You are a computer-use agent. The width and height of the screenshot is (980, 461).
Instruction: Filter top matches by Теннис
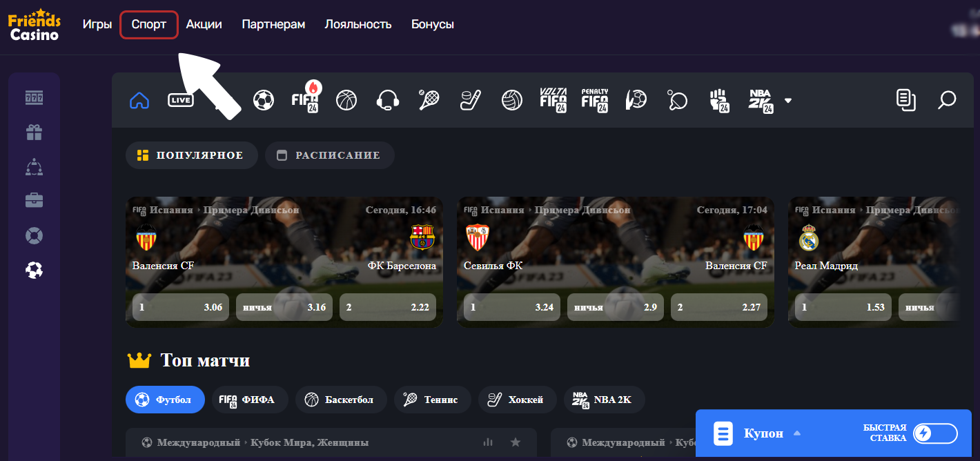click(x=432, y=400)
